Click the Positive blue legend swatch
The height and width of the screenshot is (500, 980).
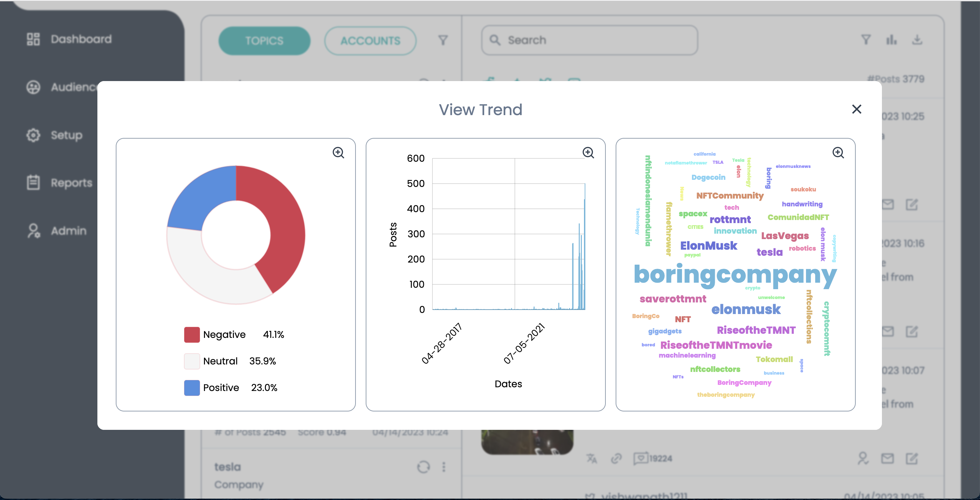point(192,388)
